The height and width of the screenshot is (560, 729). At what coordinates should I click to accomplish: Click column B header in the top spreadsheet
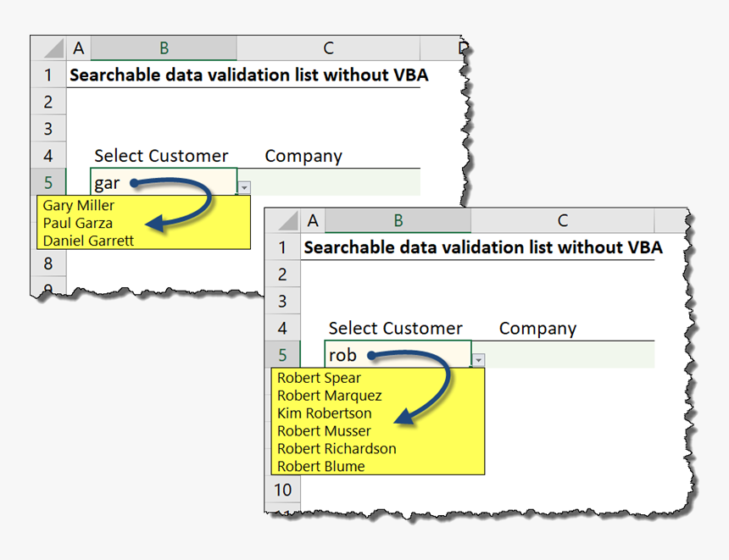click(x=163, y=48)
